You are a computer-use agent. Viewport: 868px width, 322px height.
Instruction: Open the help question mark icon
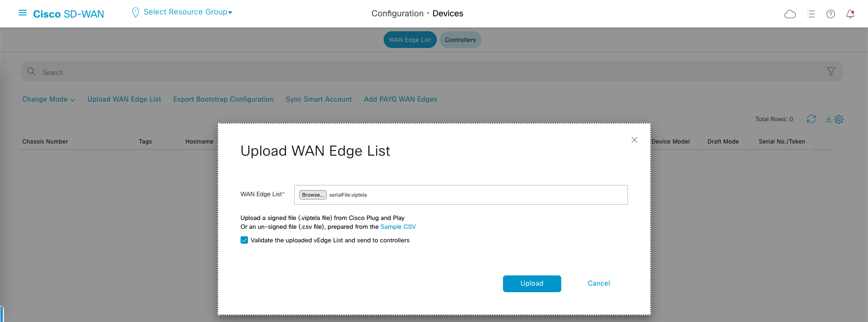[831, 14]
